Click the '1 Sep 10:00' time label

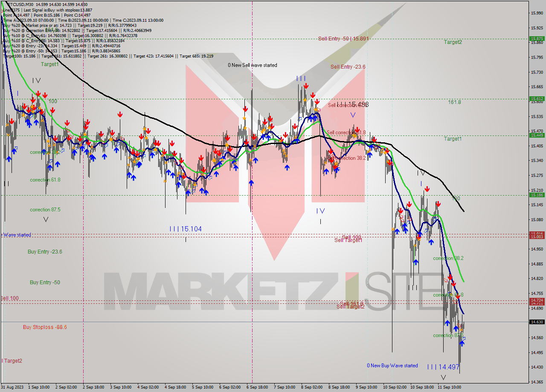tap(39, 387)
